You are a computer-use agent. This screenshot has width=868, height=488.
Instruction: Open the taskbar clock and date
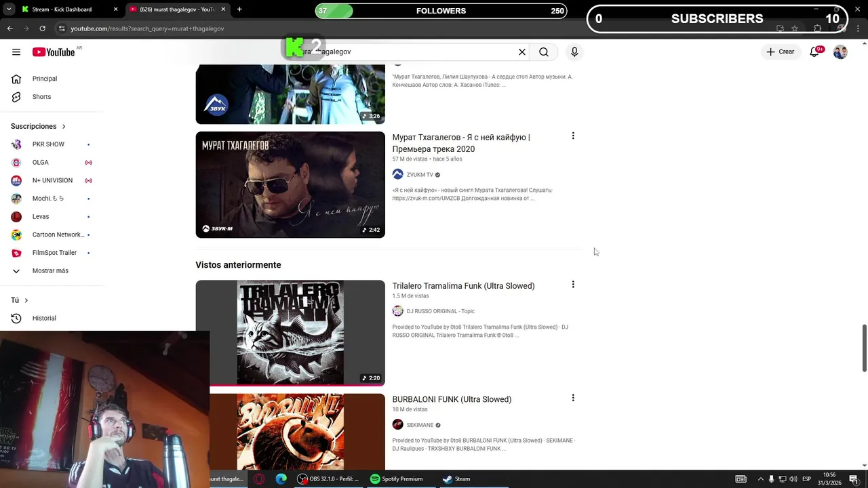point(829,479)
